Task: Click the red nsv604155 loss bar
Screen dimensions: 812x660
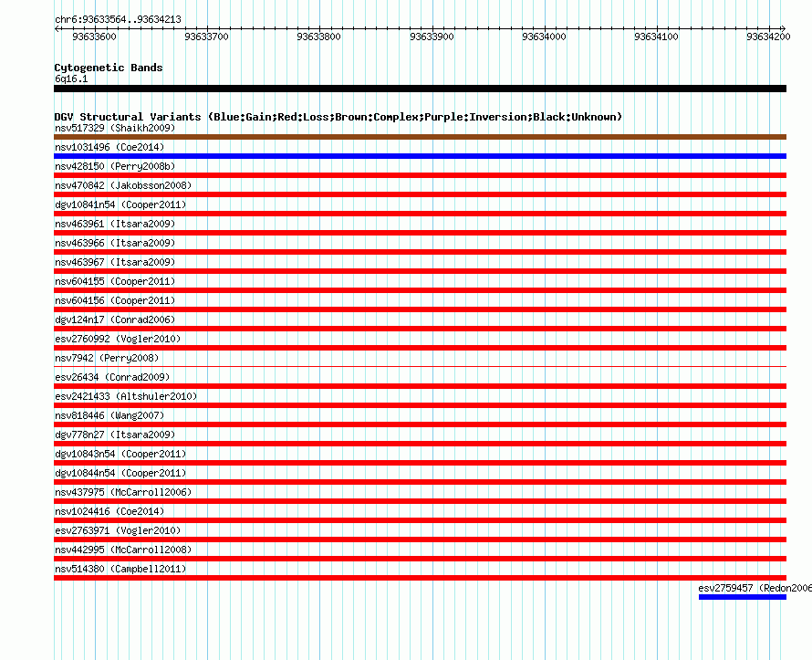Action: point(420,290)
